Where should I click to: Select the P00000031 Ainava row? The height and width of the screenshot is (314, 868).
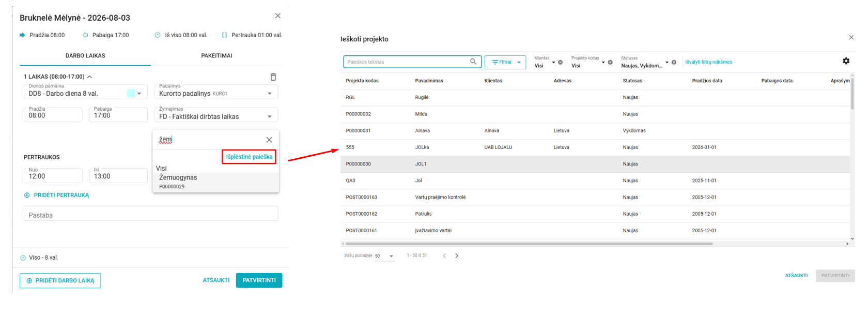tap(595, 130)
